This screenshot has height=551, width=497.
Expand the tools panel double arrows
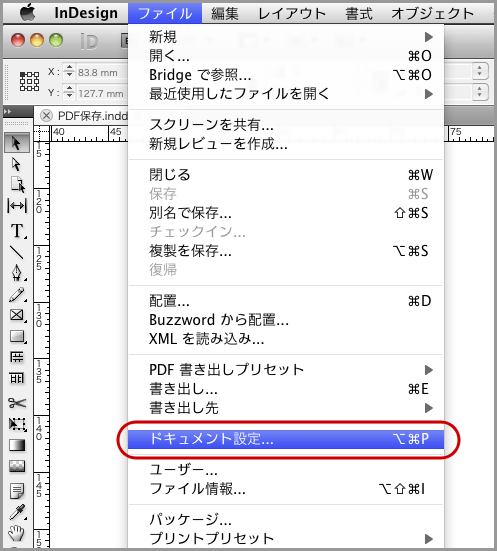tap(7, 111)
